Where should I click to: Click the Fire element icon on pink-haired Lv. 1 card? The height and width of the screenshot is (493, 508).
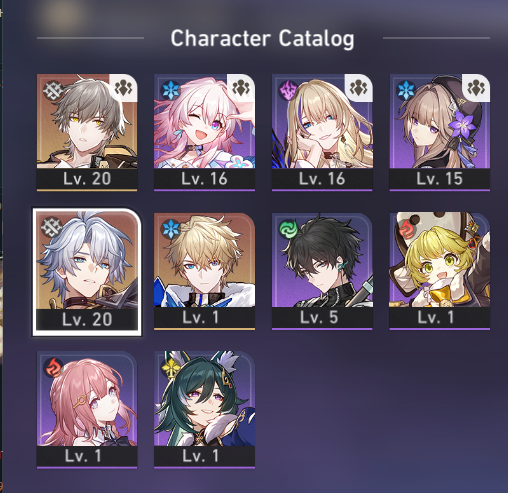(53, 367)
